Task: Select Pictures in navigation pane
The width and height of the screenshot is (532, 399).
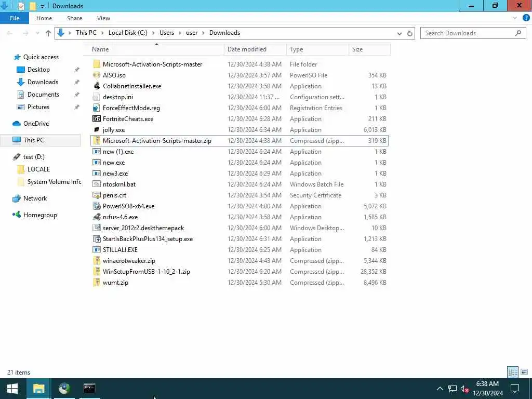Action: (38, 107)
